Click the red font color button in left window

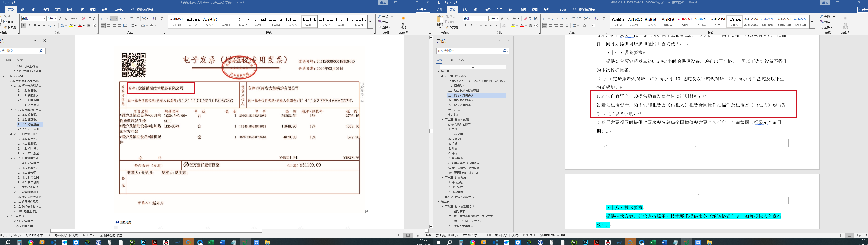[x=80, y=26]
